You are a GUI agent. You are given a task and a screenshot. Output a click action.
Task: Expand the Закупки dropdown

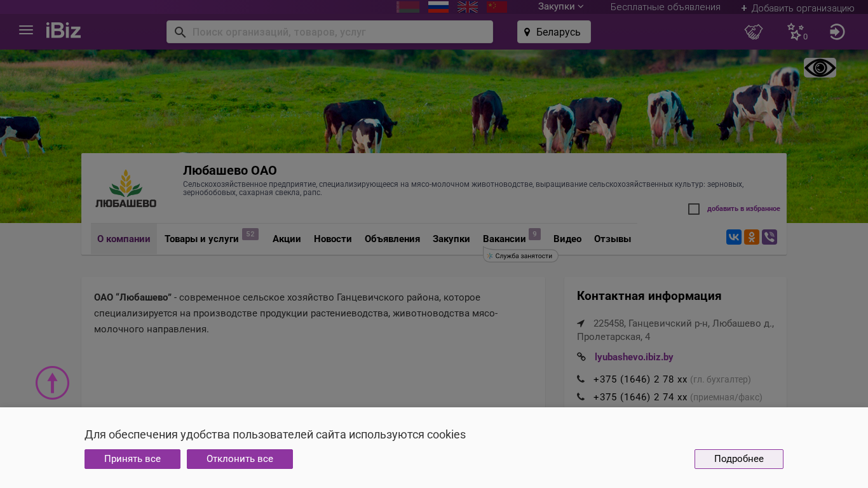[x=560, y=6]
